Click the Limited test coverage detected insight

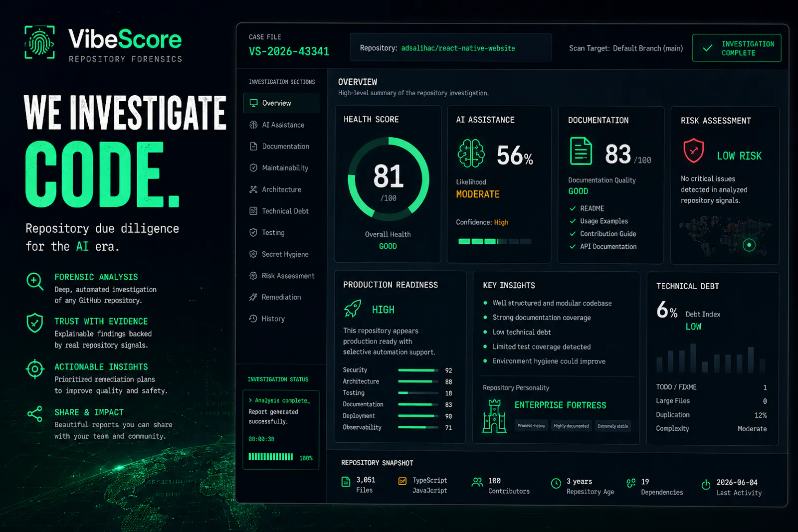(542, 347)
